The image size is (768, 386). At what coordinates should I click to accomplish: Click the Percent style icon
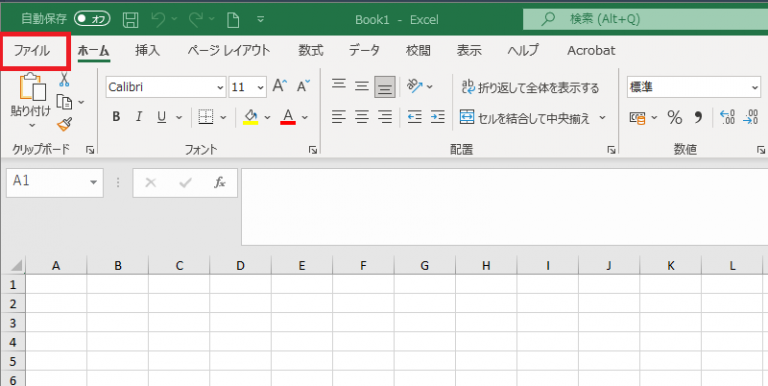(x=674, y=118)
